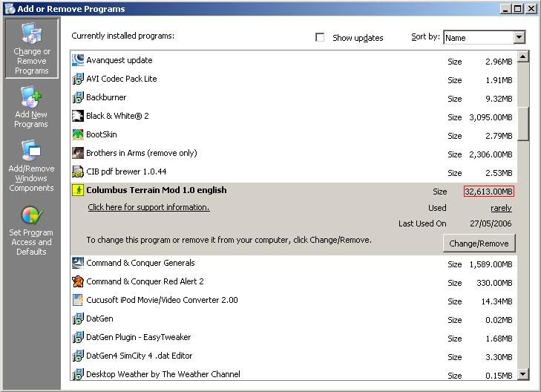Click Columbus Terrain Mod 1.0 english title
Image resolution: width=541 pixels, height=392 pixels.
157,190
